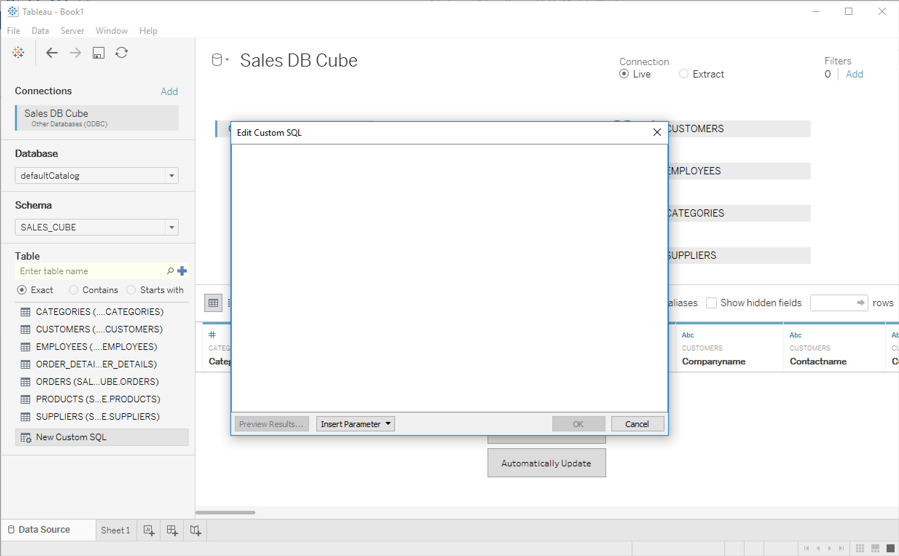Click the Preview Results button
Screen dimensions: 899x556
click(x=271, y=424)
